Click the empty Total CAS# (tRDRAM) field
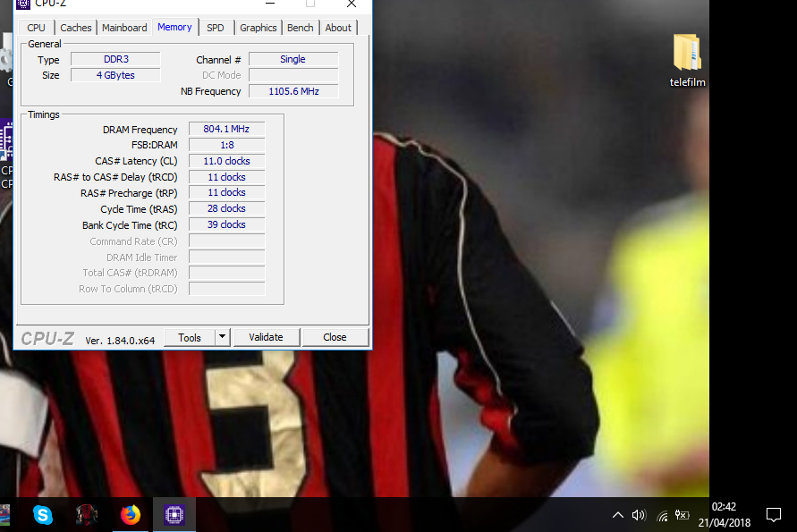Screen dimensions: 797x532 coord(226,273)
